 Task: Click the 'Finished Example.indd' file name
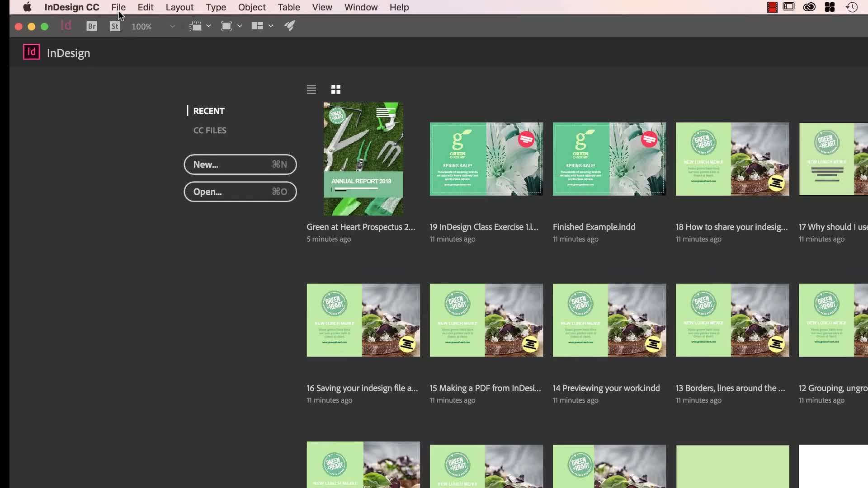[594, 227]
